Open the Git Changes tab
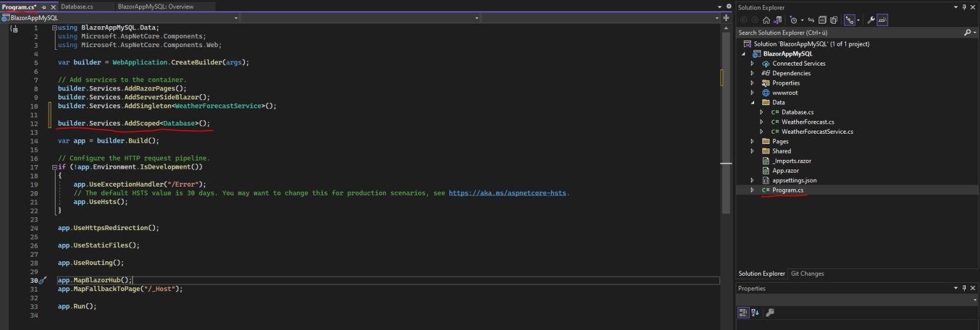980x330 pixels. (807, 274)
